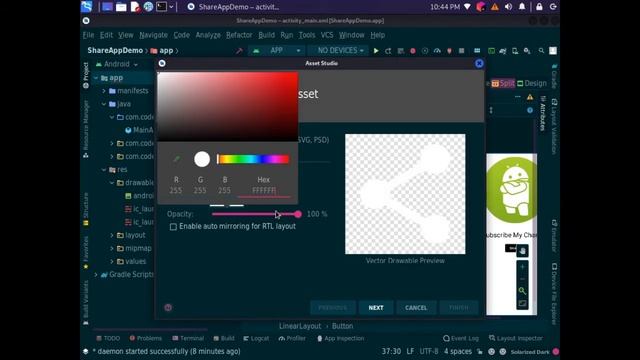
Task: Expand the manifests folder
Action: 104,91
